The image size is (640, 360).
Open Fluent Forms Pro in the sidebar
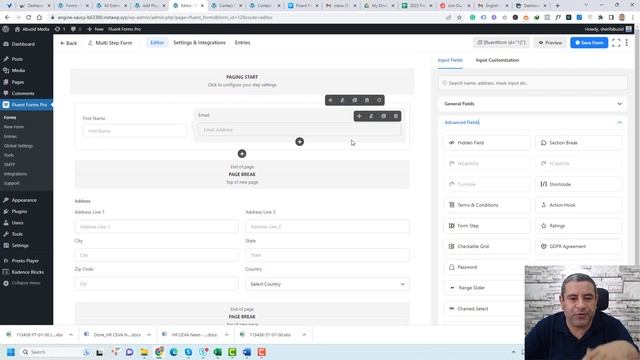(x=26, y=105)
